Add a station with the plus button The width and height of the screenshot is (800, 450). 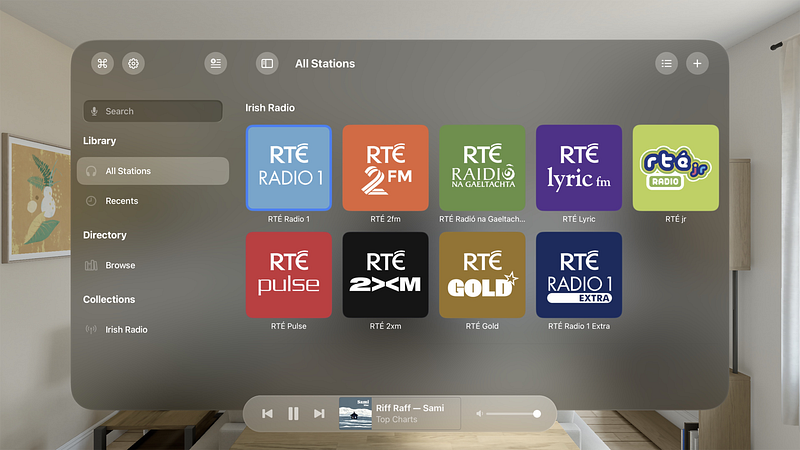tap(697, 64)
